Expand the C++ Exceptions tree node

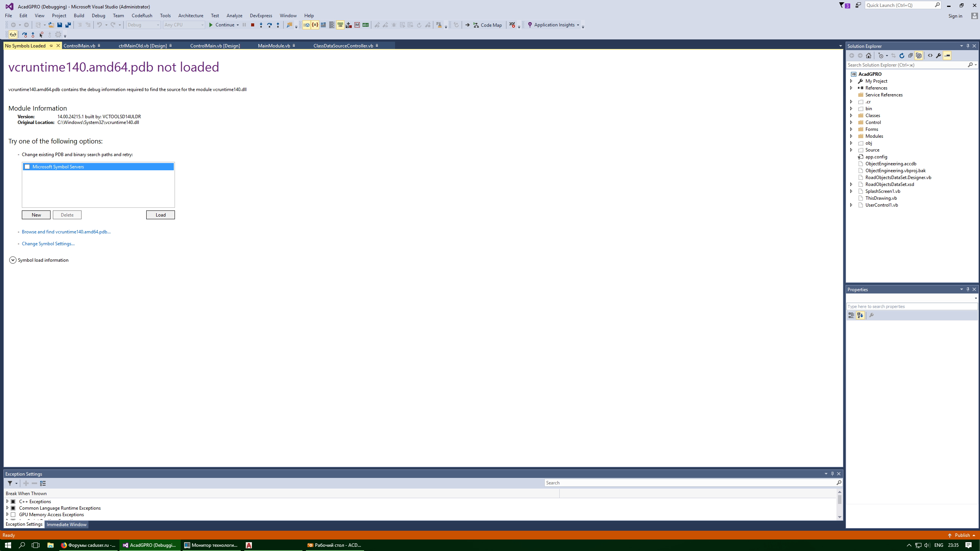click(x=7, y=501)
